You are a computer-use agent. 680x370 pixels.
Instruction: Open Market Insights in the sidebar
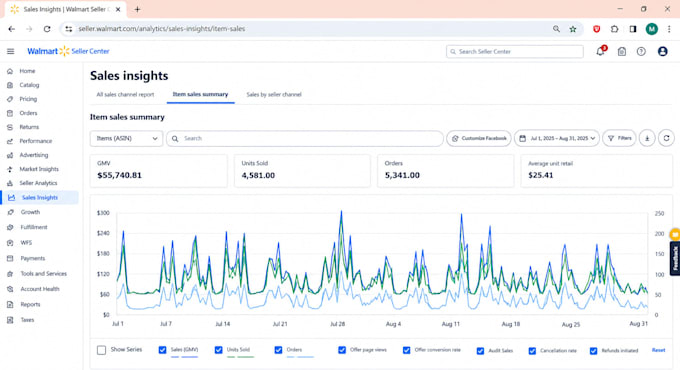tap(39, 169)
